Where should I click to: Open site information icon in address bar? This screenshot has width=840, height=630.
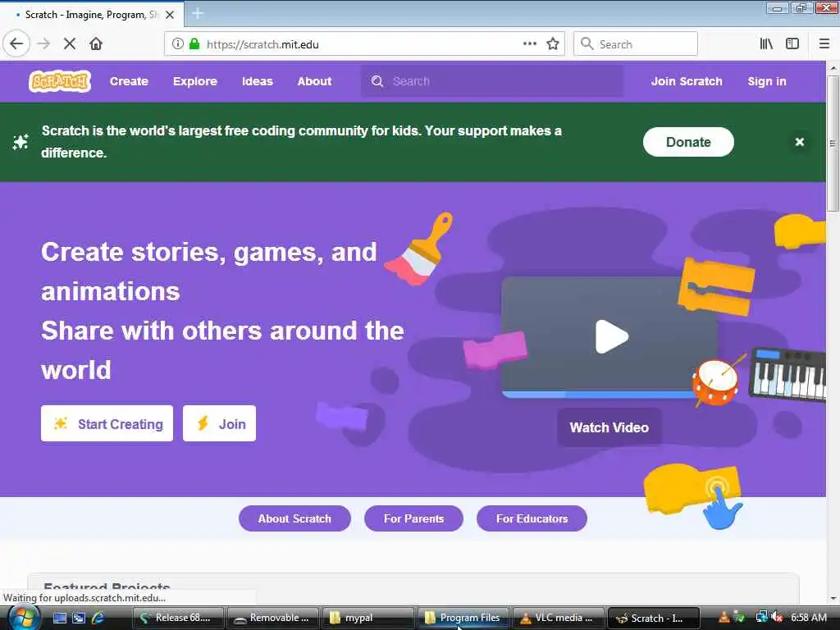point(178,44)
